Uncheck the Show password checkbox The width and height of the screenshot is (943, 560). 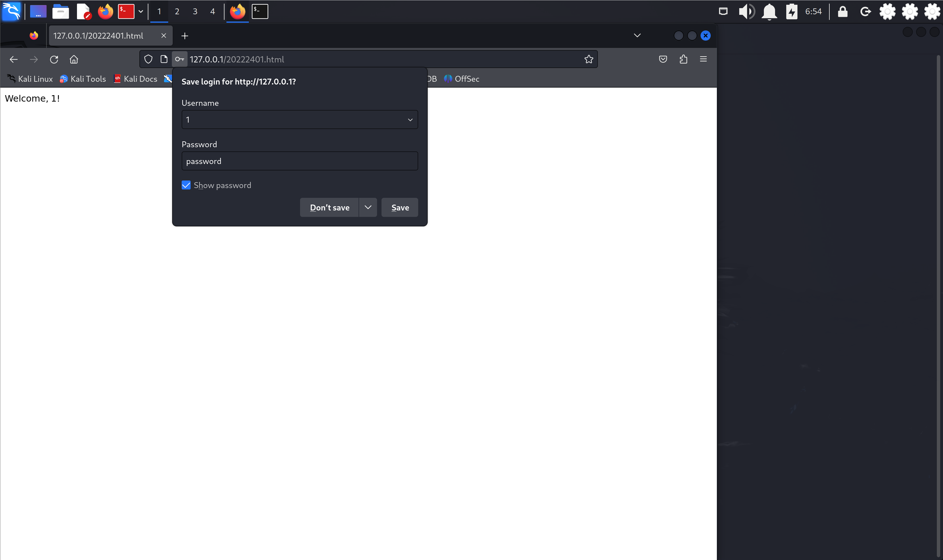(186, 185)
